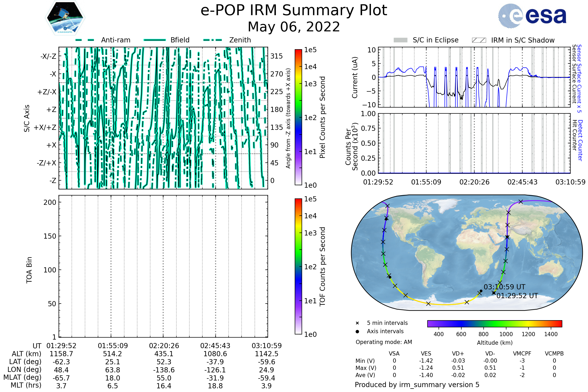The width and height of the screenshot is (588, 392).
Task: Click the 01:29:52 UT map label
Action: tap(517, 296)
